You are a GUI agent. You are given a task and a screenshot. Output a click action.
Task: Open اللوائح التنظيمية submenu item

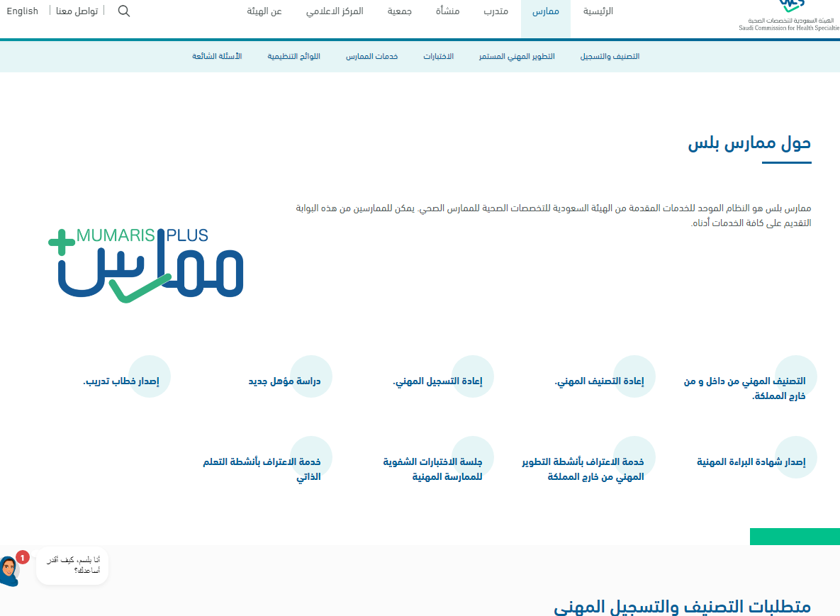click(x=293, y=56)
